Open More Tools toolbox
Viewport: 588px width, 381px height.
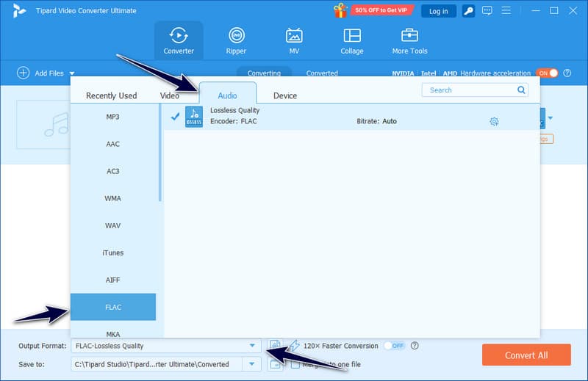click(409, 40)
